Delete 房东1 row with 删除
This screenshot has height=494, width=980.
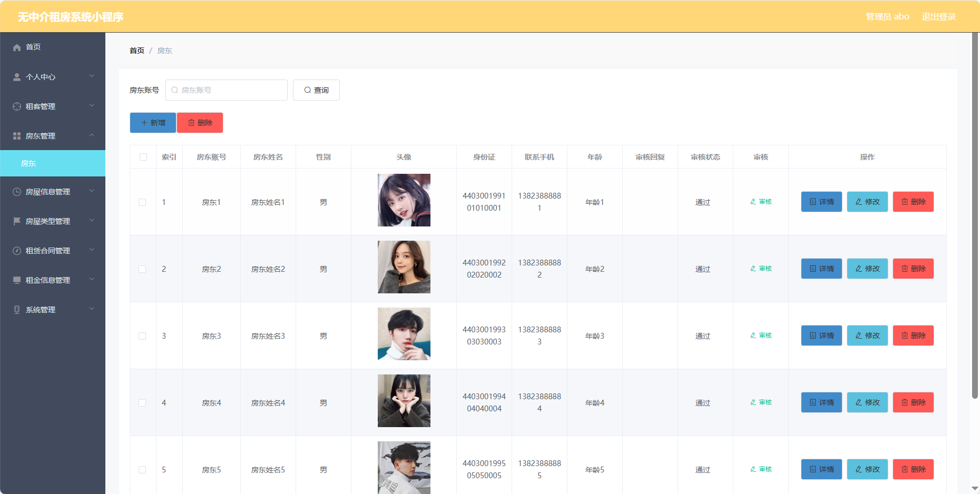point(913,202)
